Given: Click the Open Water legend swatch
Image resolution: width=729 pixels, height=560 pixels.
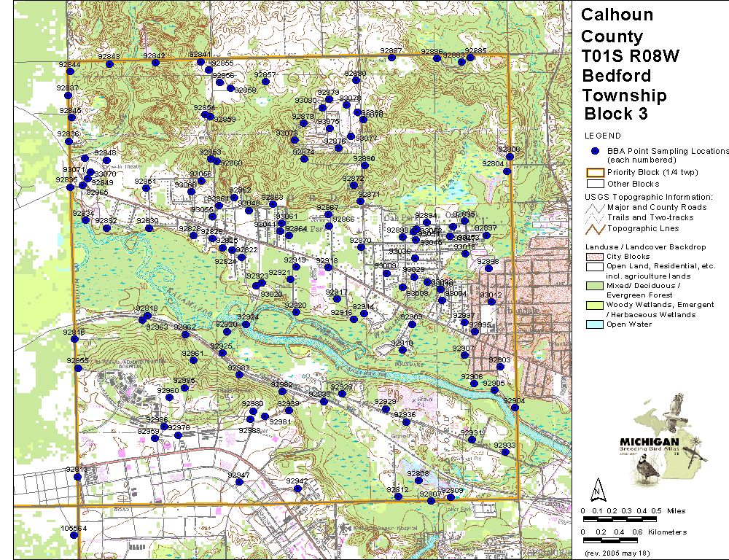Looking at the screenshot, I should pyautogui.click(x=593, y=324).
